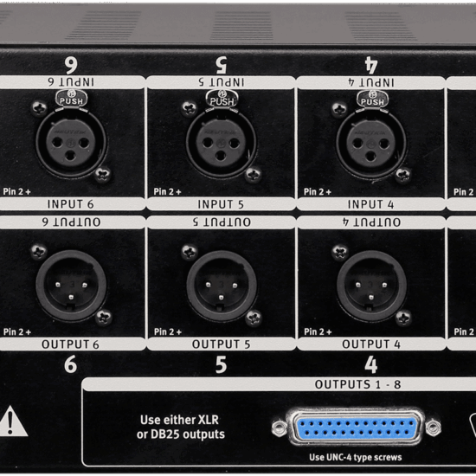Click the OUTPUT 5 male XLR connector
The image size is (476, 476).
point(222,286)
